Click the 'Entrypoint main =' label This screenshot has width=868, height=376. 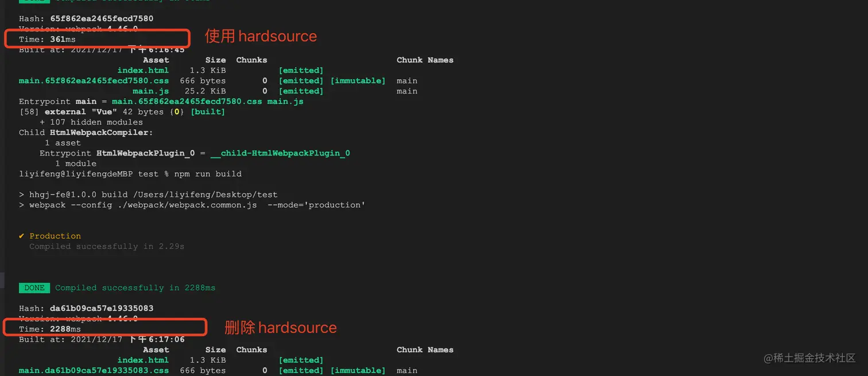pyautogui.click(x=63, y=101)
